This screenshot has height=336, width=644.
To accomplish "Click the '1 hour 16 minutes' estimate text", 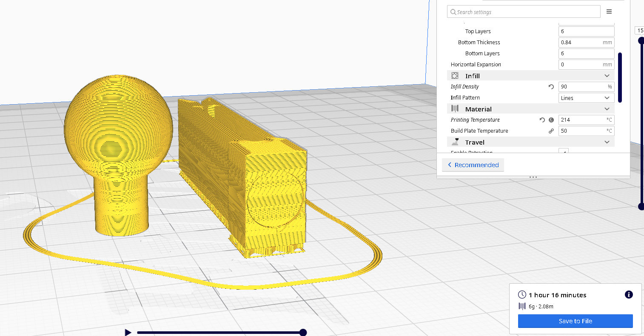I will (x=557, y=295).
